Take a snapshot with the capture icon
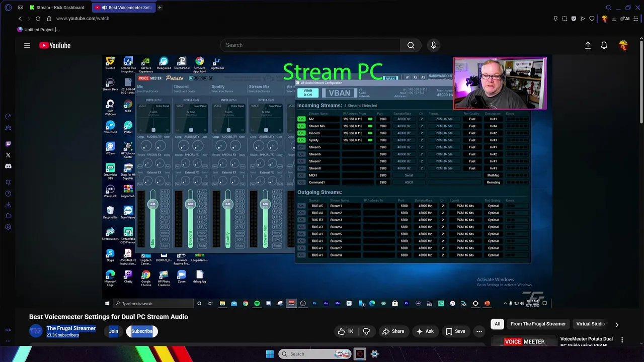 [x=565, y=19]
